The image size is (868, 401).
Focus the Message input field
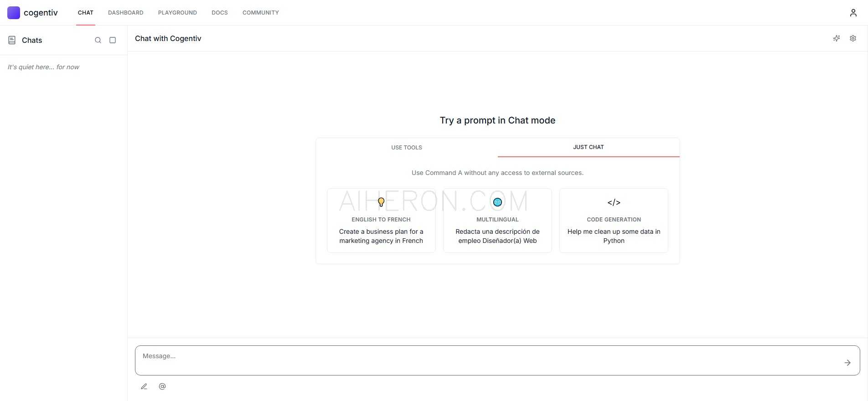[x=488, y=360]
